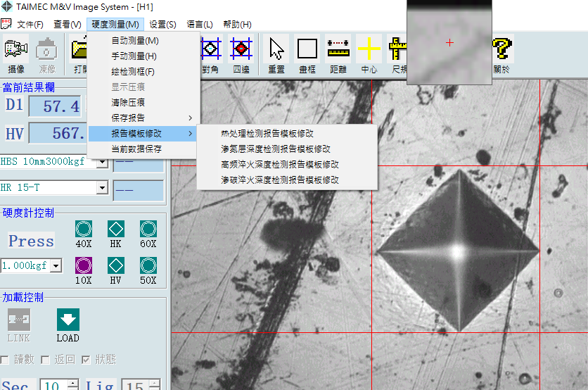Viewport: 588px width, 390px height.
Task: Tick the 讀數 checkbox
Action: coord(6,360)
